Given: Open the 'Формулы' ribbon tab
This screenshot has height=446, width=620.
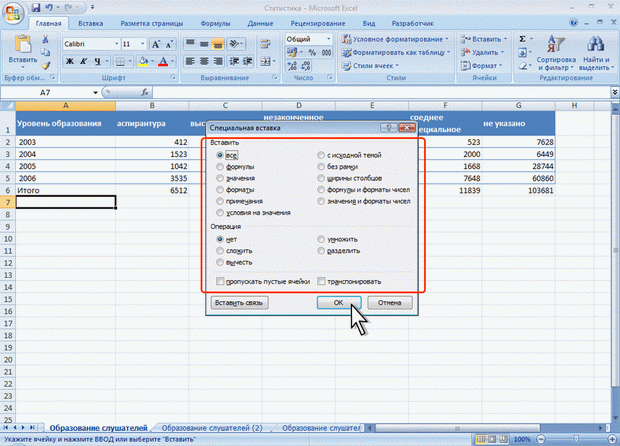Looking at the screenshot, I should point(215,23).
